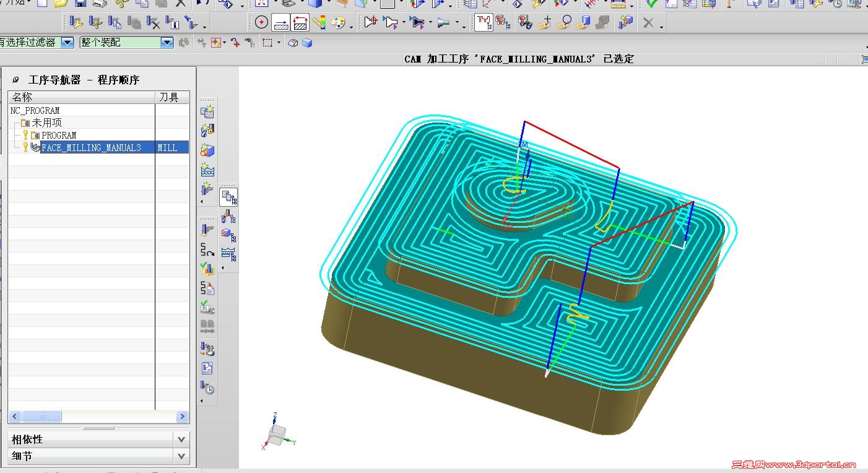Image resolution: width=868 pixels, height=473 pixels.
Task: Click the Delete Object icon with X
Action: pos(153,23)
